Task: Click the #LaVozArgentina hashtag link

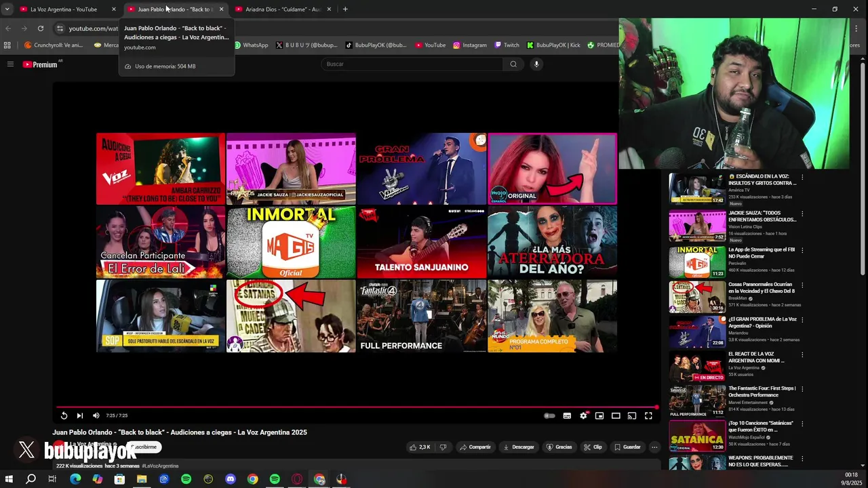Action: click(160, 466)
